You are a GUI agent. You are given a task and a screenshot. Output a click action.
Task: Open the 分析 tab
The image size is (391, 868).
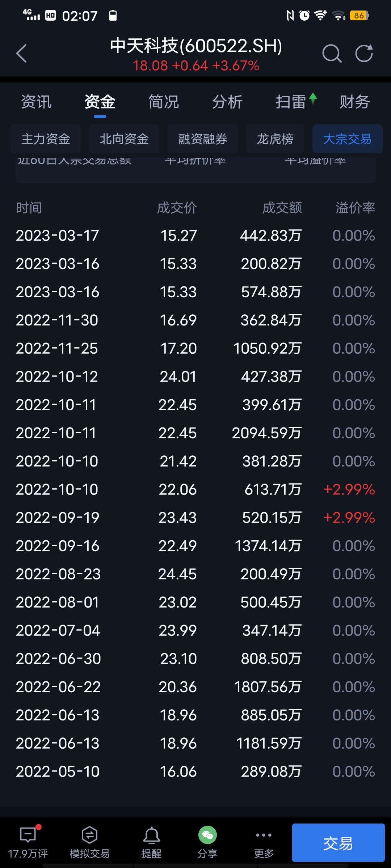click(227, 102)
